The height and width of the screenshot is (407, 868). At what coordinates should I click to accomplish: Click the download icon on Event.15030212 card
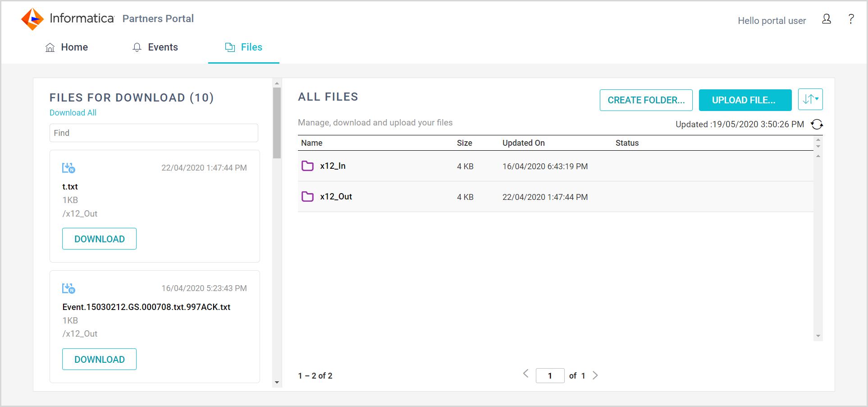[x=69, y=288]
